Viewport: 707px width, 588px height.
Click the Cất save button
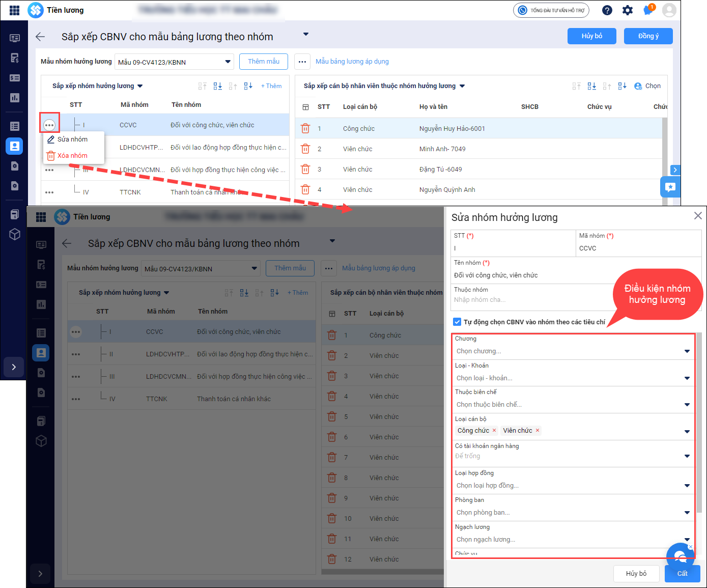coord(683,574)
